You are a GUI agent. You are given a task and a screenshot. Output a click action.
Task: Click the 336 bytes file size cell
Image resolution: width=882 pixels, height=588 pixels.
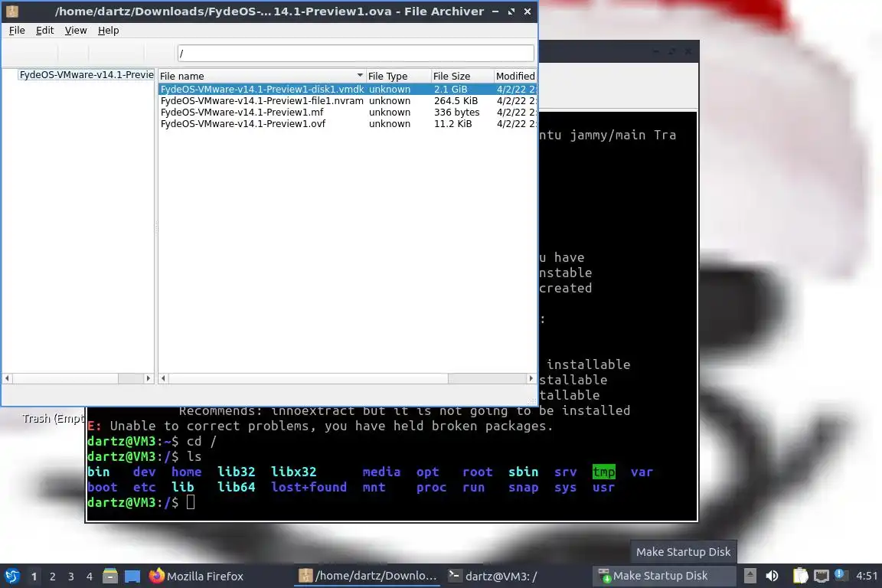click(x=457, y=112)
